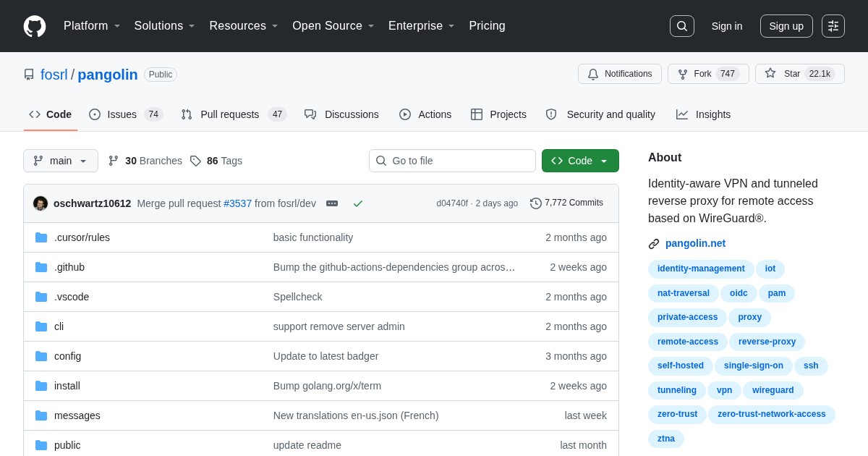
Task: Open the appearance settings sliders icon
Action: pyautogui.click(x=833, y=26)
